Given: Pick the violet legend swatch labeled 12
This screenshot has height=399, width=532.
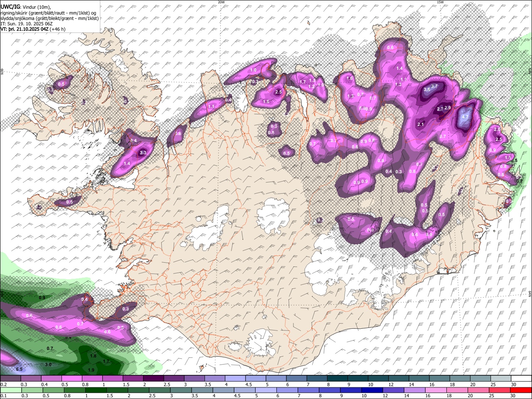Looking at the screenshot, I should tap(393, 390).
